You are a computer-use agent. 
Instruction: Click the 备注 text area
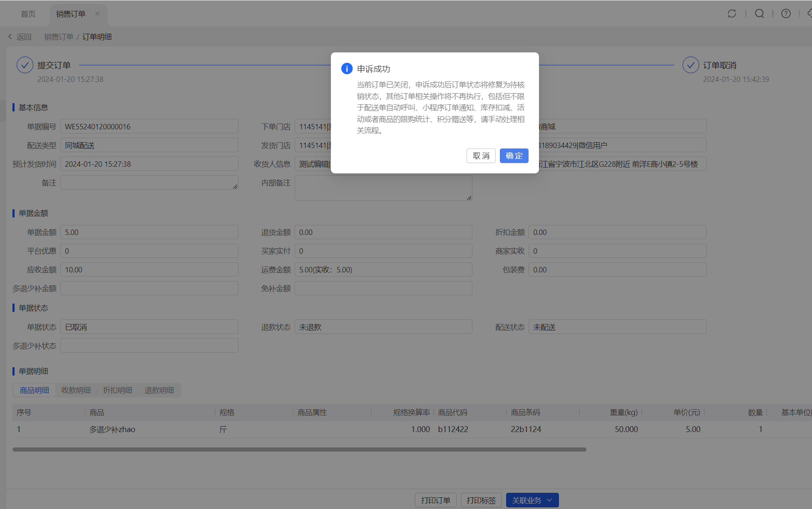coord(149,183)
